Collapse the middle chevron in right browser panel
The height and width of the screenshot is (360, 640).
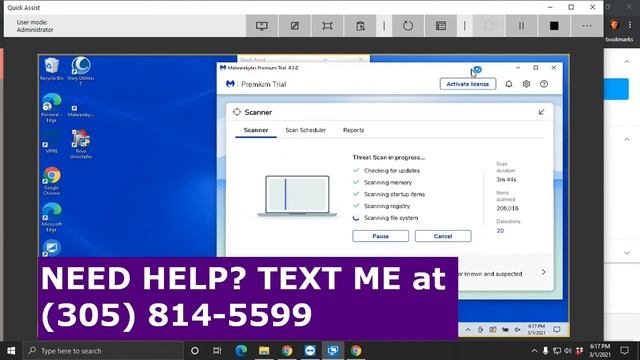[627, 139]
